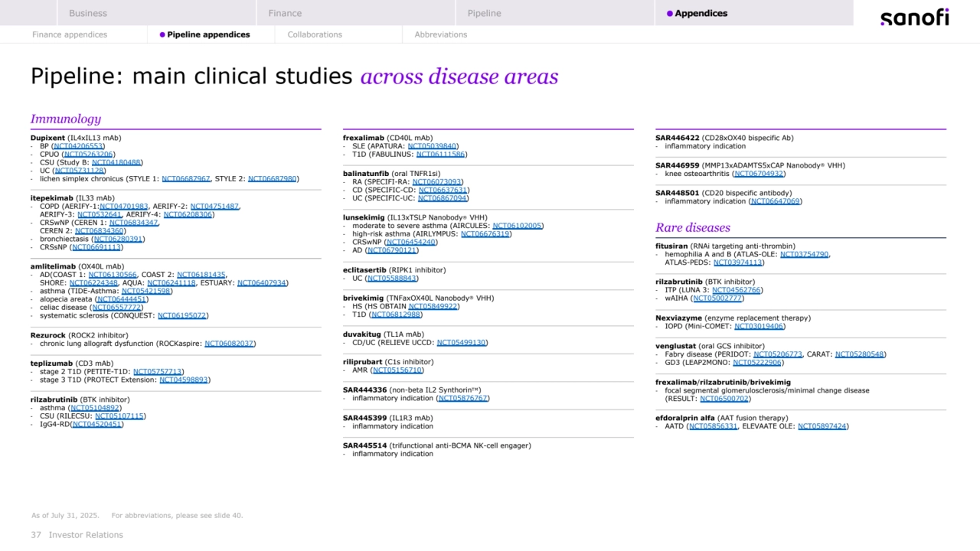980x551 pixels.
Task: Open COAST 1 link NCT06130566
Action: (113, 275)
